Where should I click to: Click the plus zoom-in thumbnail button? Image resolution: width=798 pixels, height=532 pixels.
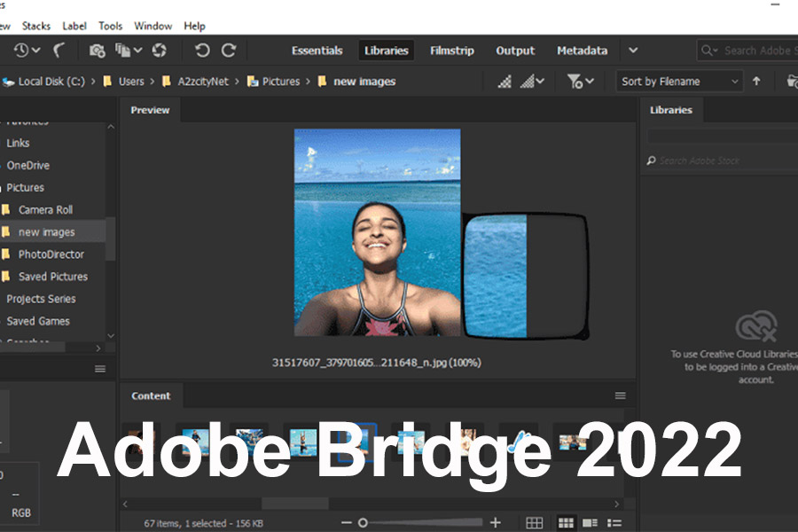tap(495, 523)
